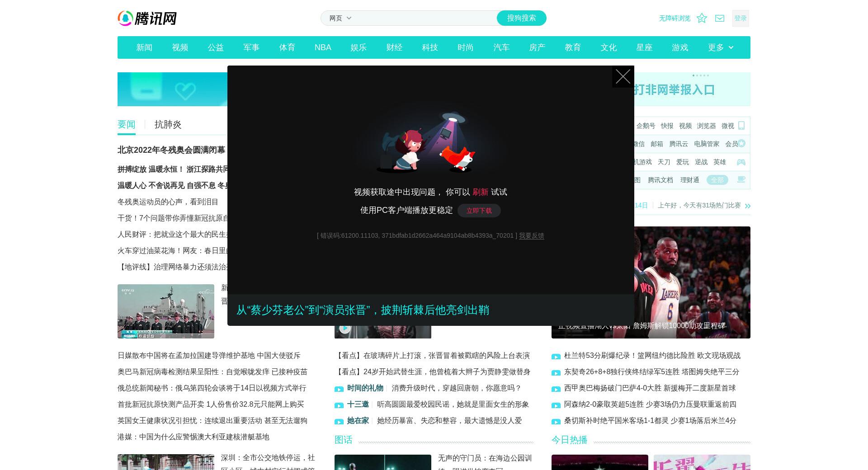This screenshot has width=868, height=470.
Task: Open the 星座 navigation item
Action: pyautogui.click(x=644, y=47)
